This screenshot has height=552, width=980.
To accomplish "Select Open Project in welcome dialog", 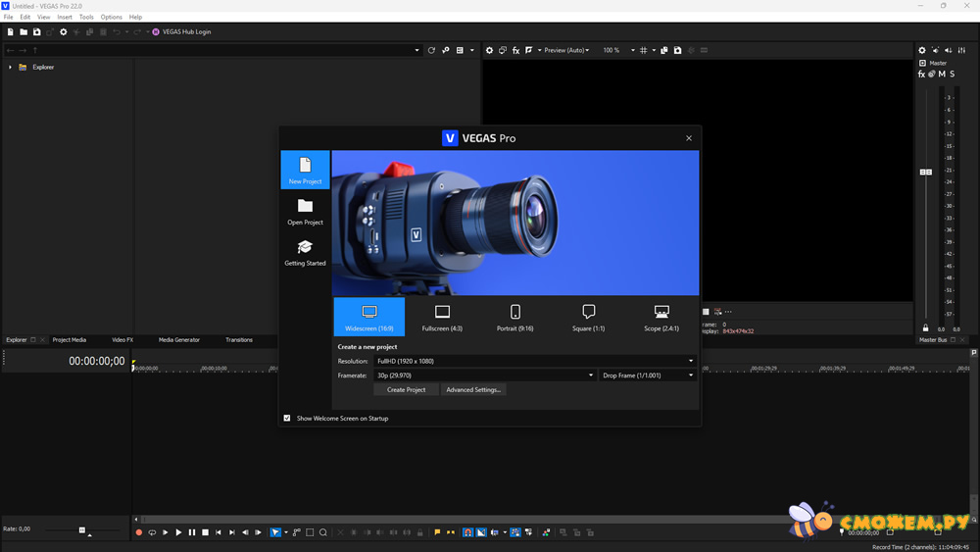I will tap(305, 212).
